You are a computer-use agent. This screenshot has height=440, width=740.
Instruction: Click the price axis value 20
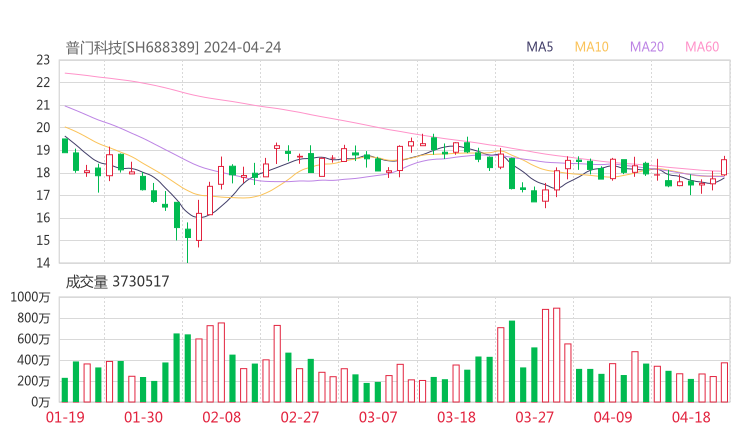tap(43, 127)
